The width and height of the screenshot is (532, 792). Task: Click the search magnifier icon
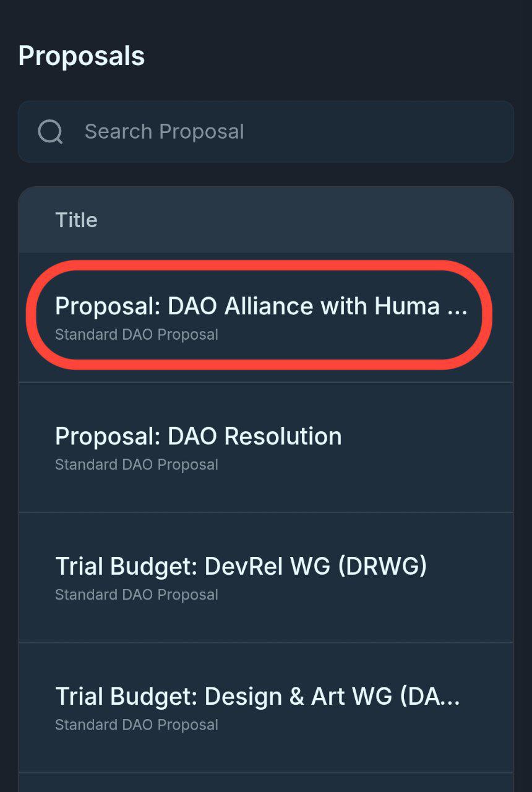[x=50, y=132]
